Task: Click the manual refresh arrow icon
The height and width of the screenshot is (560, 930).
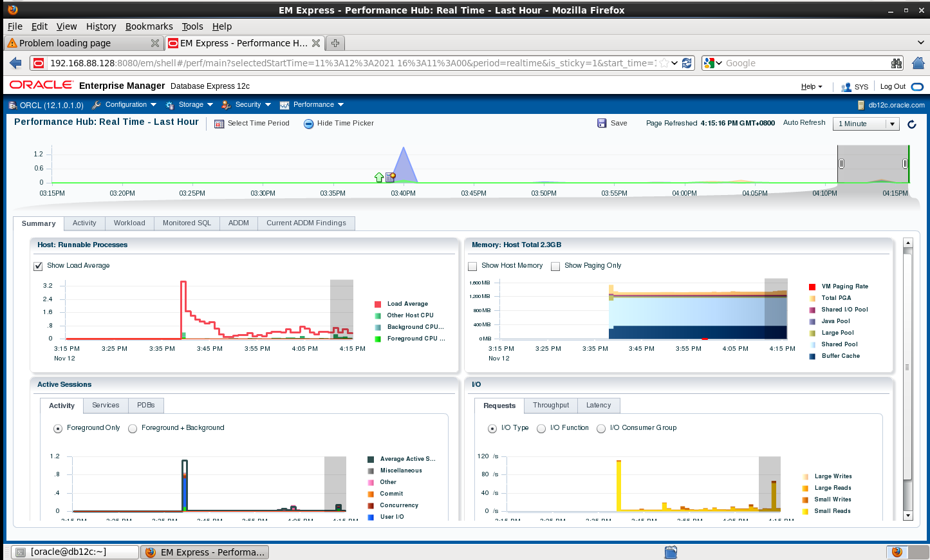Action: (x=912, y=124)
